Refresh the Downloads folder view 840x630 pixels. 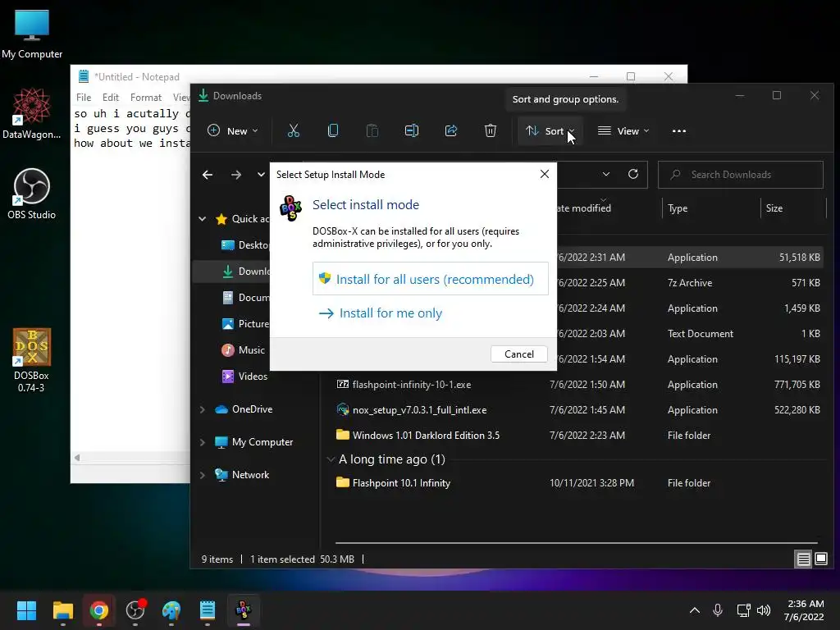pos(633,174)
